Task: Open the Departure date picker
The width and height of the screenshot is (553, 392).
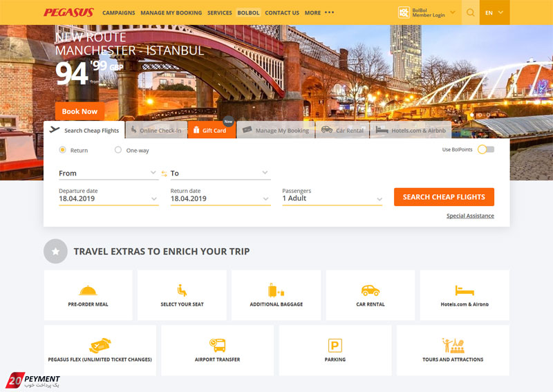Action: [x=109, y=196]
